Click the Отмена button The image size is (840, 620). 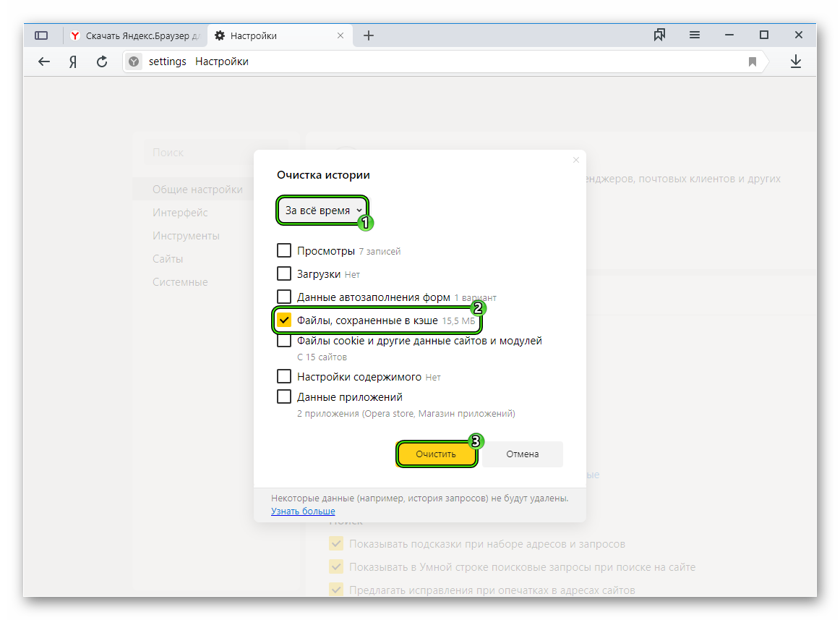click(x=523, y=454)
